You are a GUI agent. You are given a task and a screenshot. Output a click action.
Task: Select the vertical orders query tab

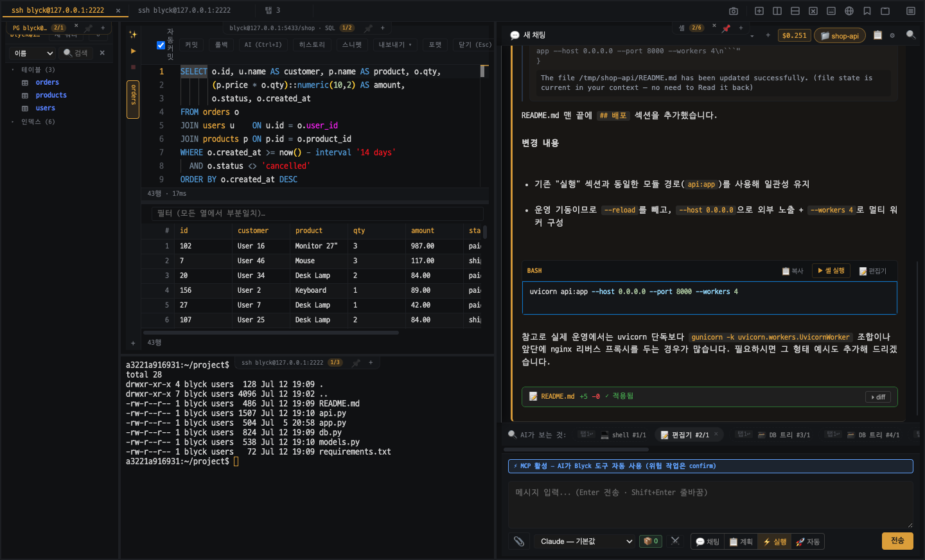click(134, 100)
